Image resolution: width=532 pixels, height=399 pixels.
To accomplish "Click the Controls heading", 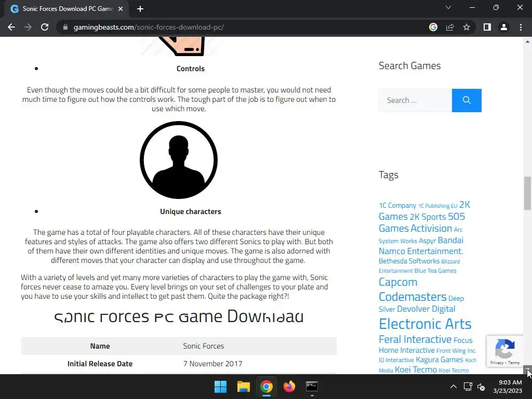I will click(x=190, y=69).
